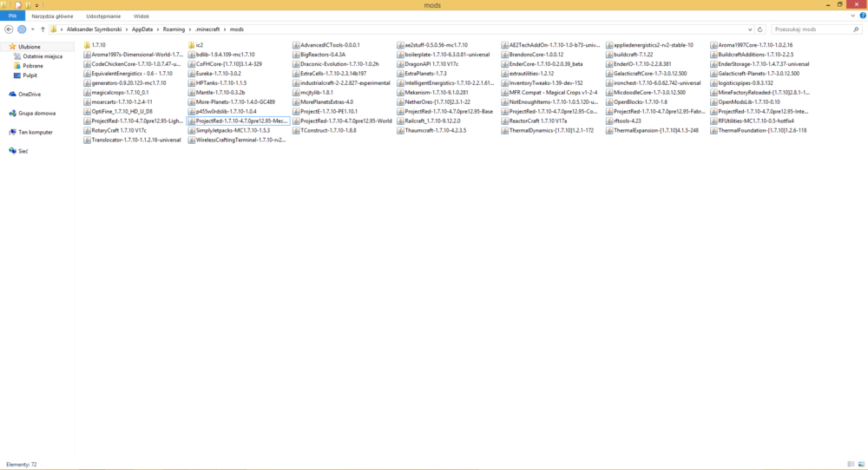Click file name OpenModsLib-1.7.10-0.10
Viewport: 868px width, 470px height.
(x=748, y=101)
